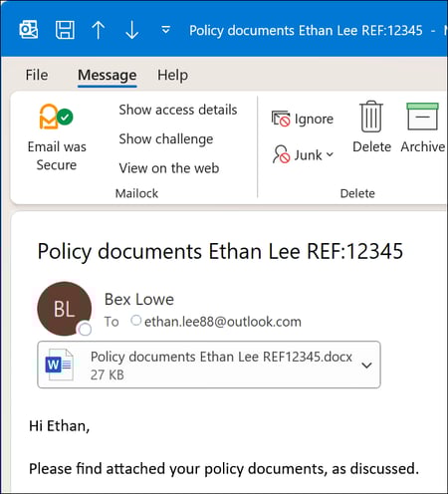The width and height of the screenshot is (448, 494).
Task: Click the Word document icon on attachment
Action: pos(59,365)
